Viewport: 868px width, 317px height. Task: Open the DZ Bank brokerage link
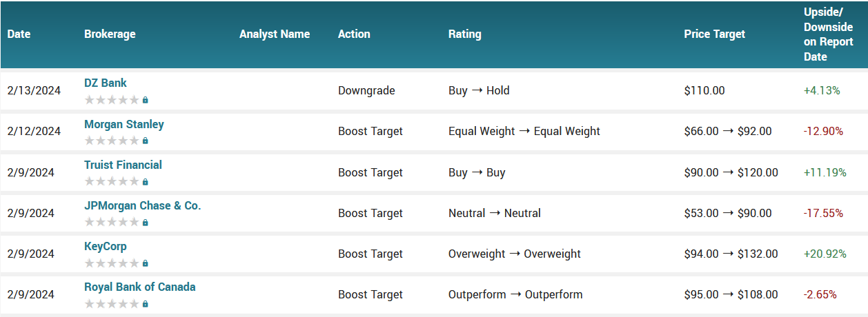point(106,83)
